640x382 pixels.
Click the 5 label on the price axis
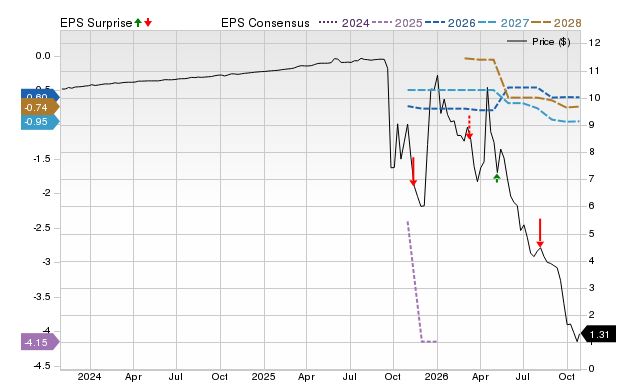click(x=591, y=234)
